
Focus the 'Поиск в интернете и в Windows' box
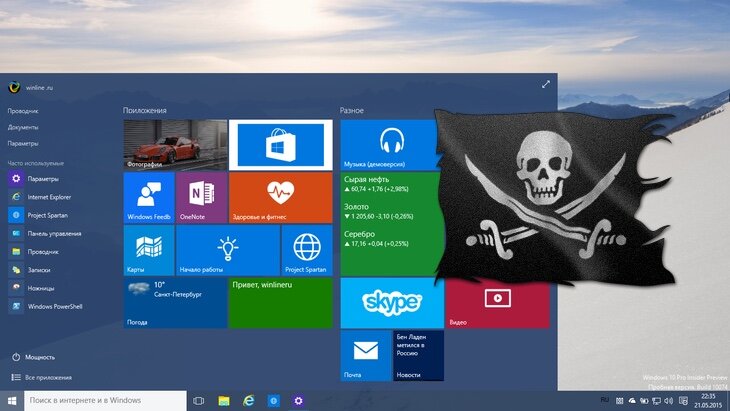[x=105, y=401]
